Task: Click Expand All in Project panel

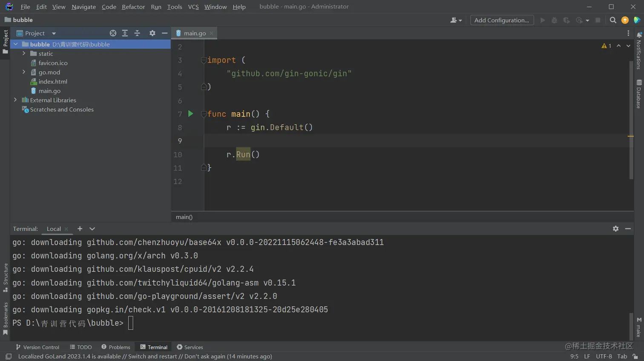Action: click(125, 33)
